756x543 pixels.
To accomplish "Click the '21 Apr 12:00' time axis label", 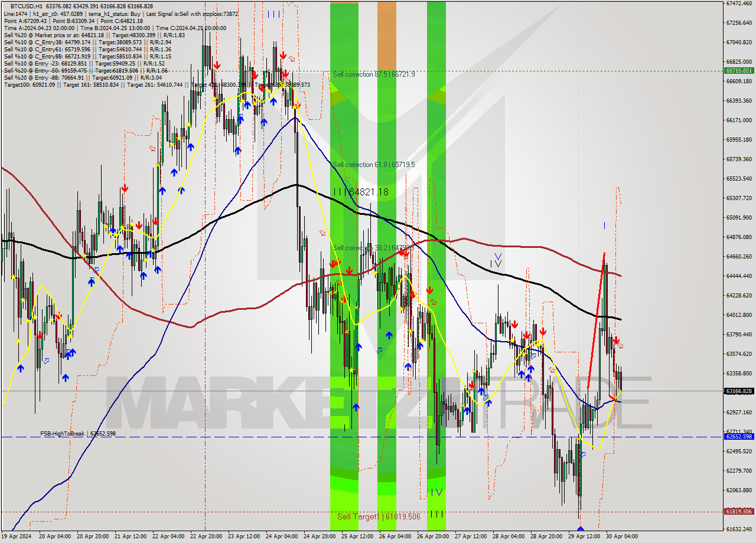I will [x=131, y=537].
